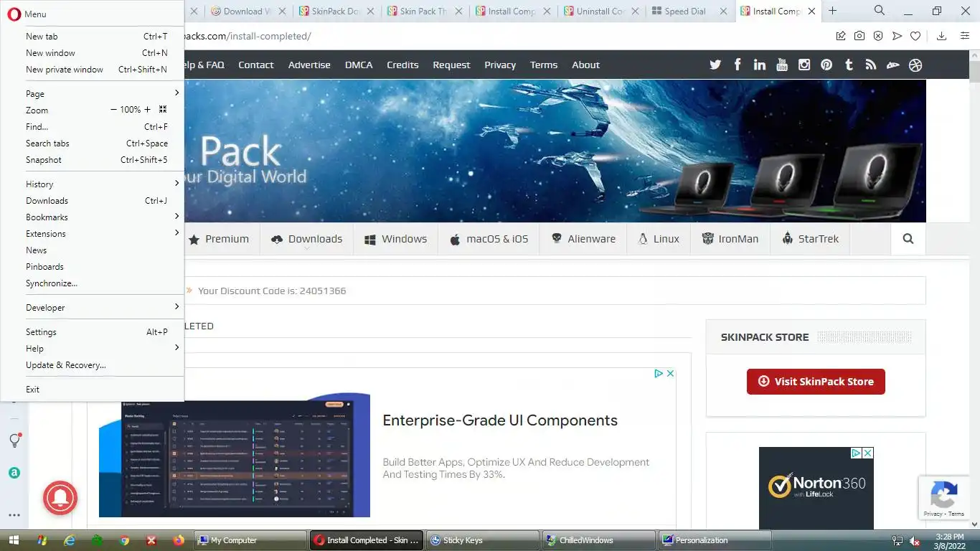Open Easy Setup sliders icon
Screen dimensions: 980x551
coord(965,36)
